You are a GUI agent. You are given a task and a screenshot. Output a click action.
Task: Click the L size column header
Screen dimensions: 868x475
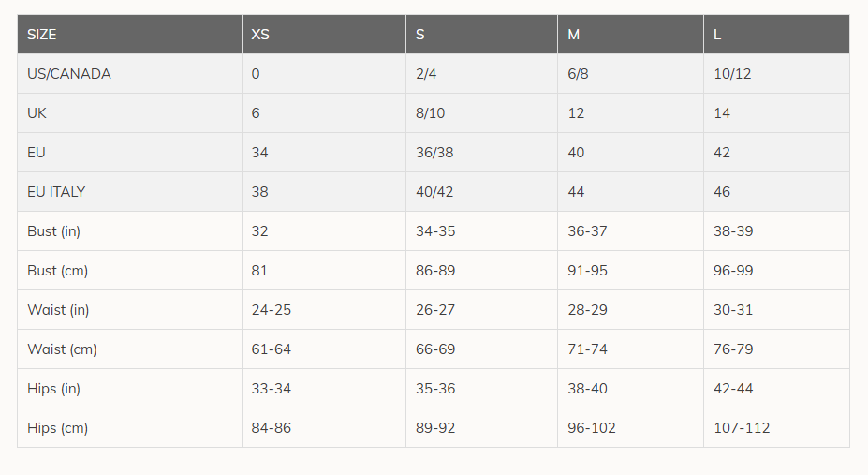click(717, 35)
